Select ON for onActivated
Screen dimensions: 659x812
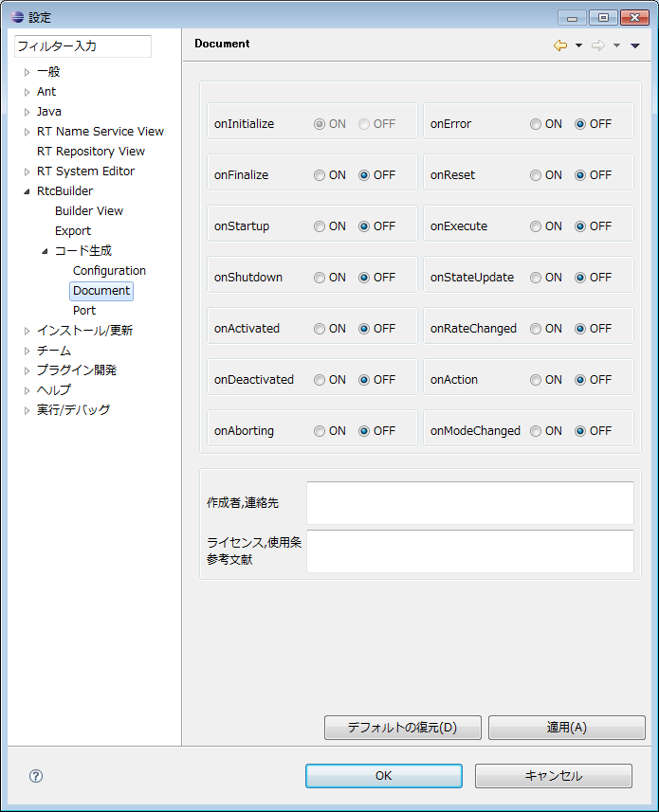320,329
